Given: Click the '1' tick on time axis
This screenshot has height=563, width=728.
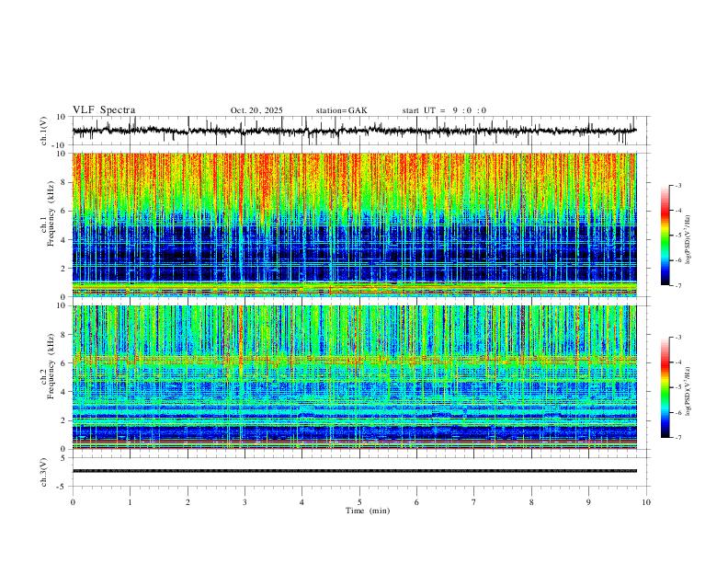Looking at the screenshot, I should click(x=130, y=502).
